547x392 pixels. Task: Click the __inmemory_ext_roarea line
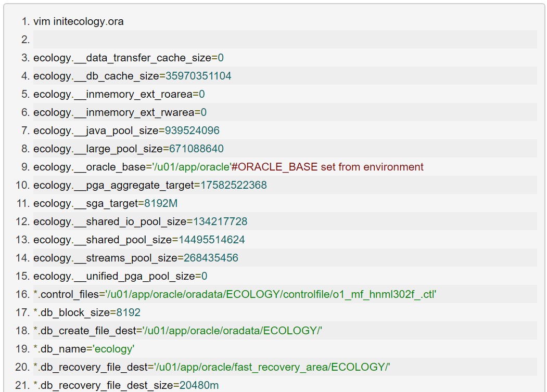(119, 94)
